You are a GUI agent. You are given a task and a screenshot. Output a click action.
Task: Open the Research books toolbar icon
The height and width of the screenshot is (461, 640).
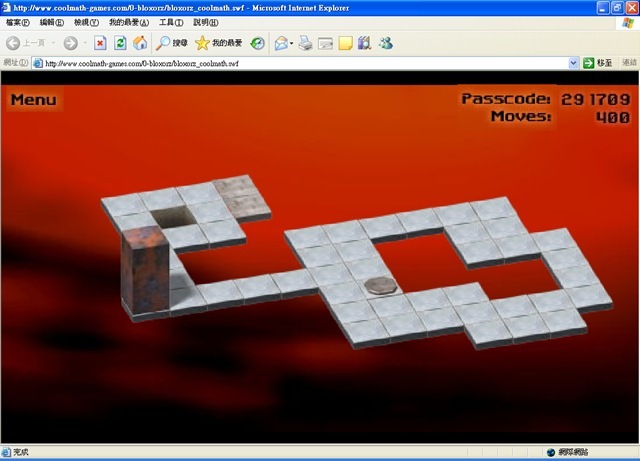coord(364,43)
